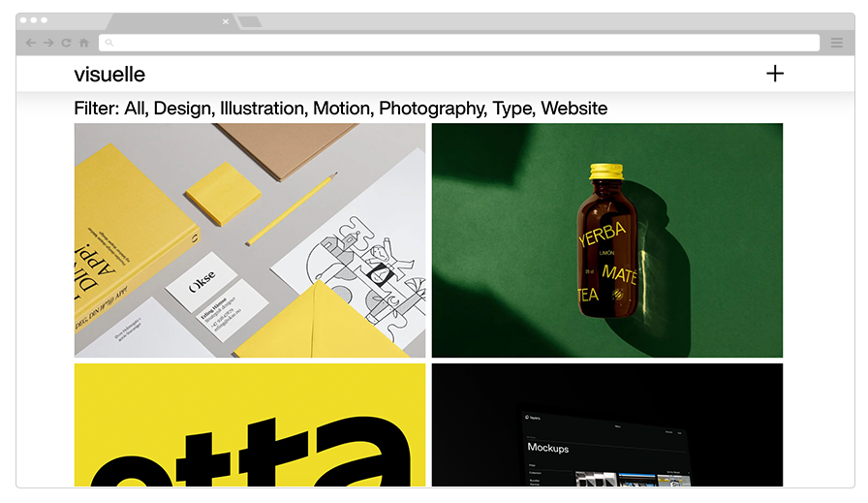Open the dark Mockups website thumbnail
This screenshot has height=503, width=868.
(x=607, y=424)
